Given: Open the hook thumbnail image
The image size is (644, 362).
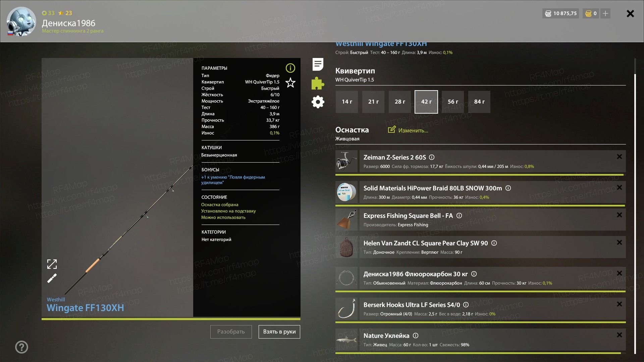Looking at the screenshot, I should click(346, 309).
